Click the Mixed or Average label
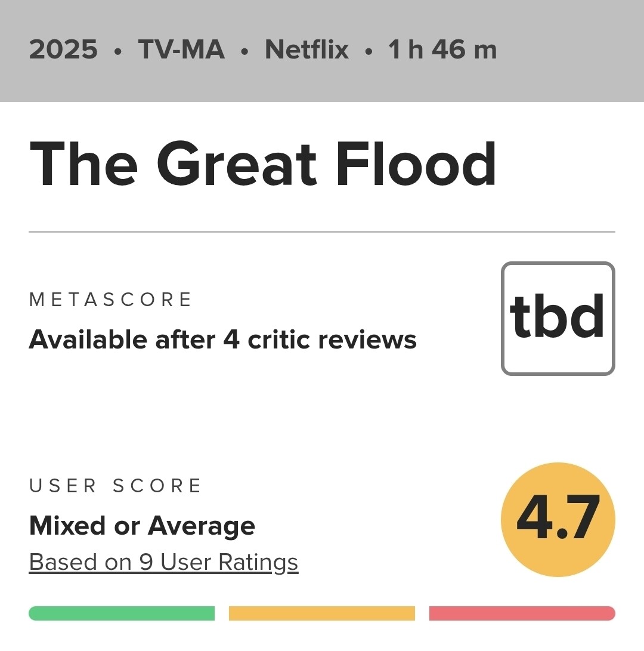The width and height of the screenshot is (644, 651). tap(142, 526)
